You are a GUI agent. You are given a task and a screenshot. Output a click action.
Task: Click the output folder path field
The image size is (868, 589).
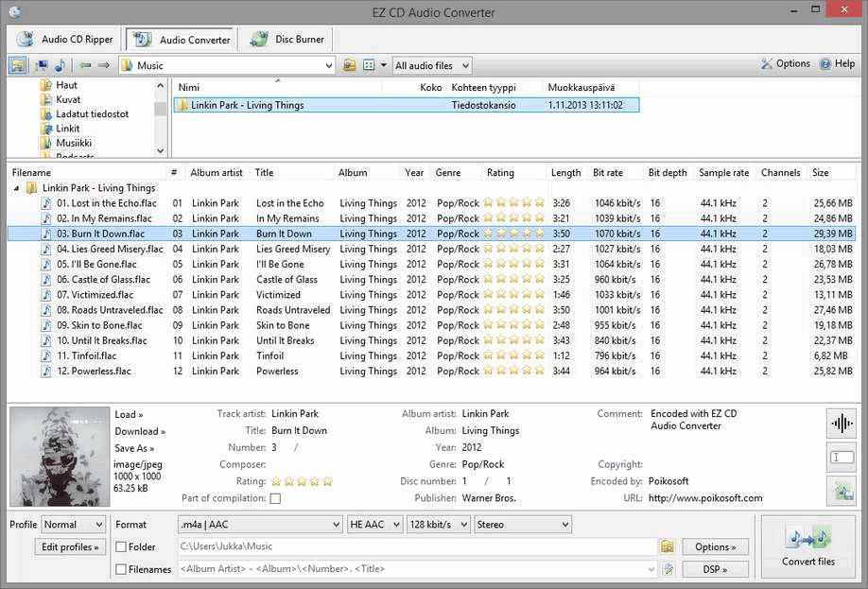(417, 546)
